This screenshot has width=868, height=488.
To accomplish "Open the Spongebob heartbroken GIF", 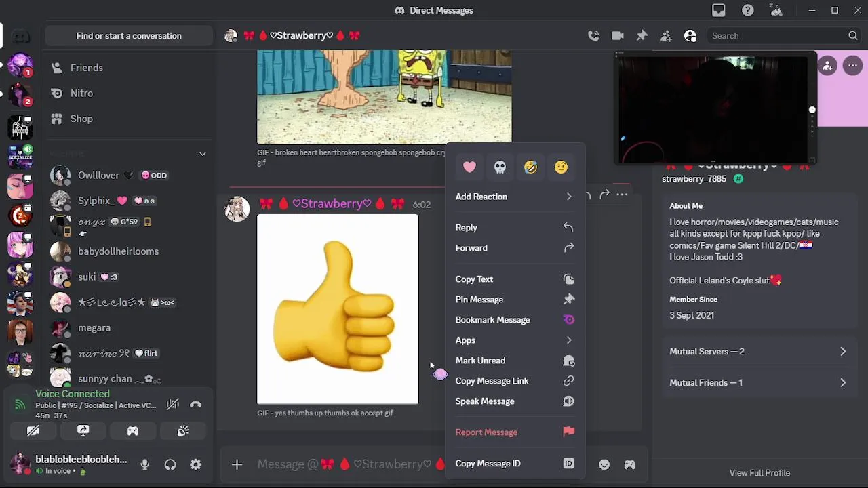I will (x=384, y=96).
